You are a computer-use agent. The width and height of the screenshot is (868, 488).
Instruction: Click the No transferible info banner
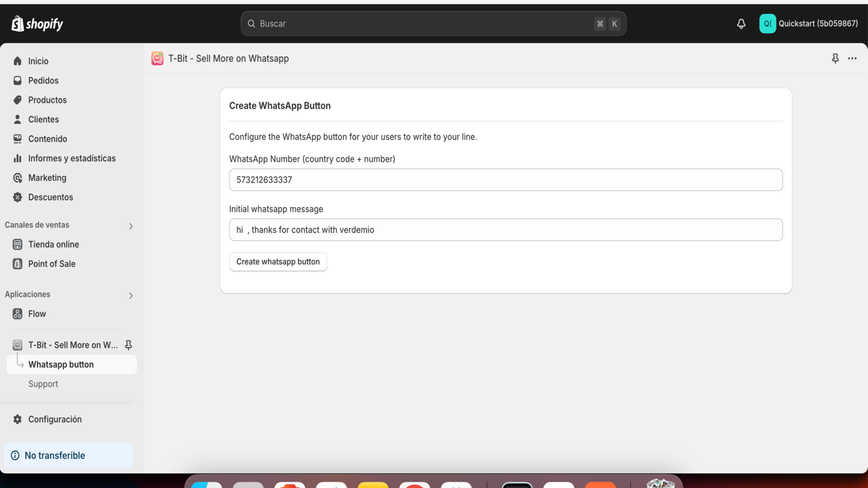tap(68, 455)
